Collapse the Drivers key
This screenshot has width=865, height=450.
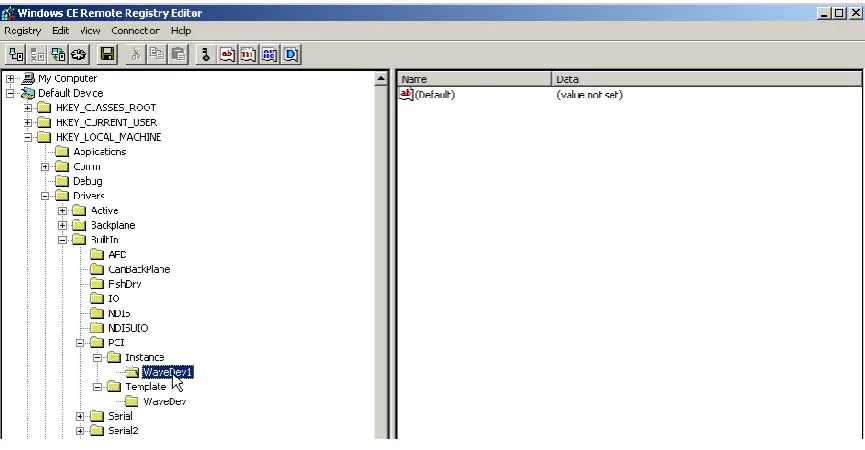(45, 196)
